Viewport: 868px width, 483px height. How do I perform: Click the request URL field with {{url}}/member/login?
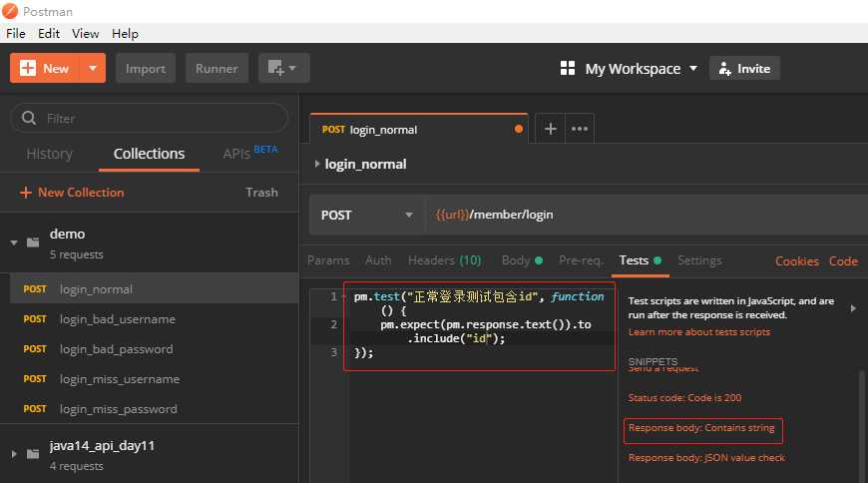647,215
